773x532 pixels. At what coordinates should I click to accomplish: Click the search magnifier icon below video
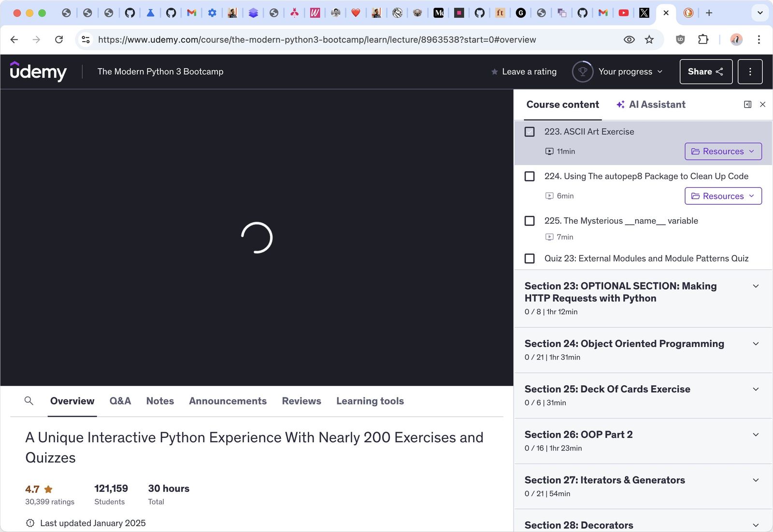pyautogui.click(x=29, y=401)
